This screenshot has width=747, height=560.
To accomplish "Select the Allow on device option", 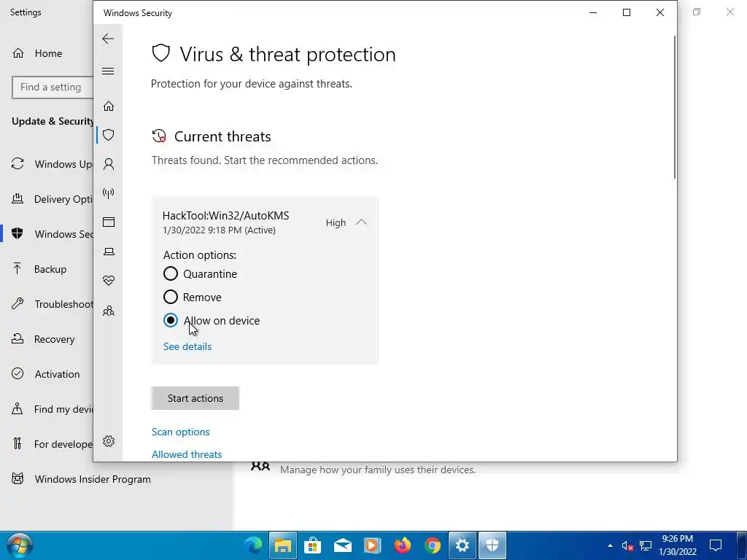I will point(171,321).
